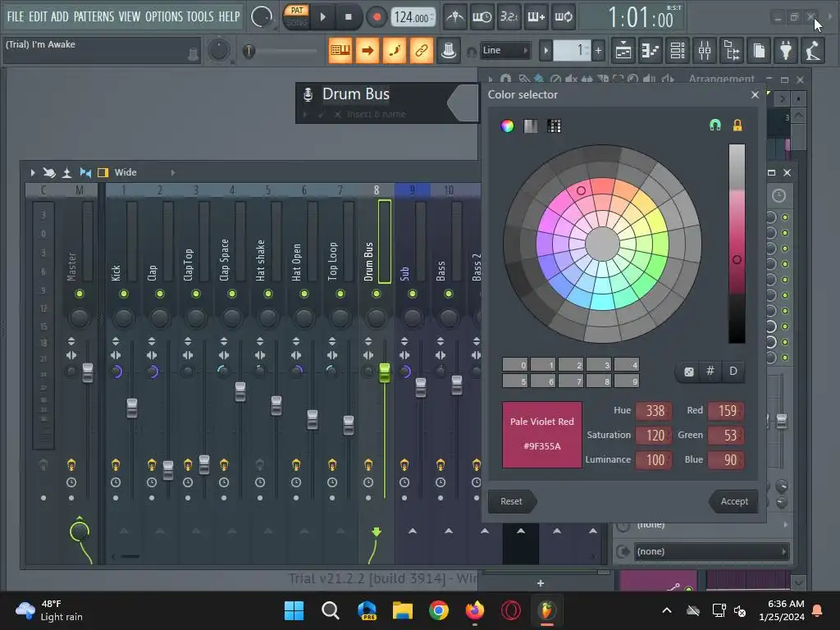Image resolution: width=840 pixels, height=630 pixels.
Task: Open the Channel rack toolbar icon
Action: [678, 50]
